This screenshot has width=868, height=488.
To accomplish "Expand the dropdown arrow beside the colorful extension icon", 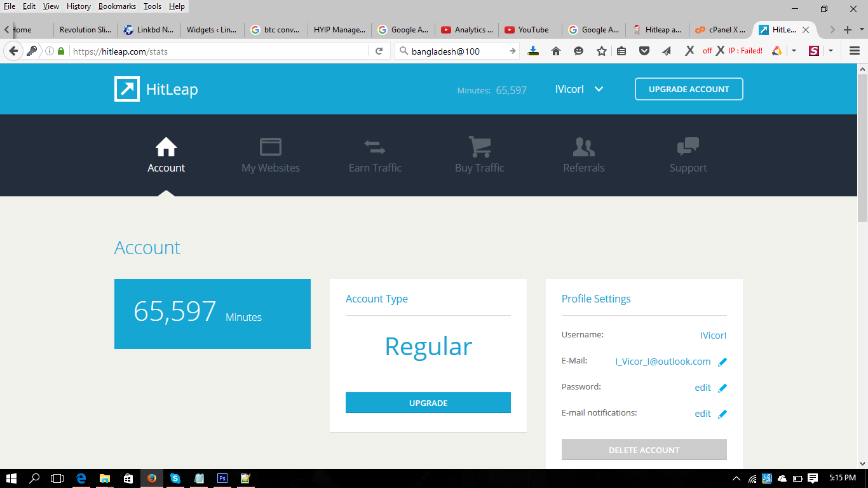I will (794, 51).
